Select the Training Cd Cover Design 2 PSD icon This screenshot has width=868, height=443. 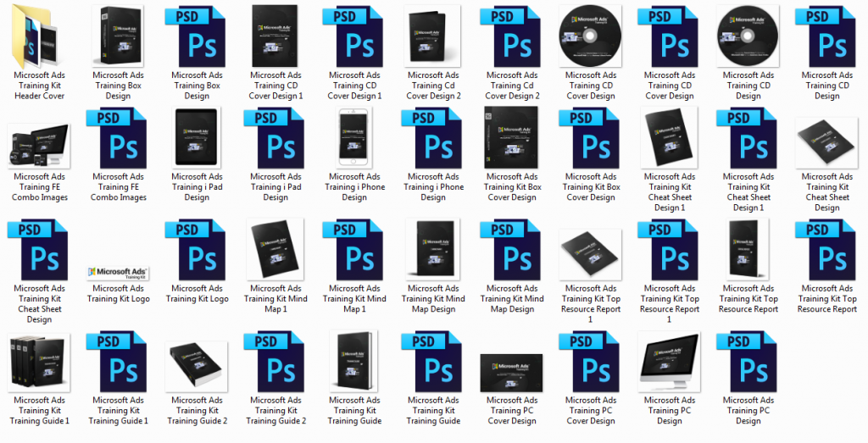pos(509,36)
